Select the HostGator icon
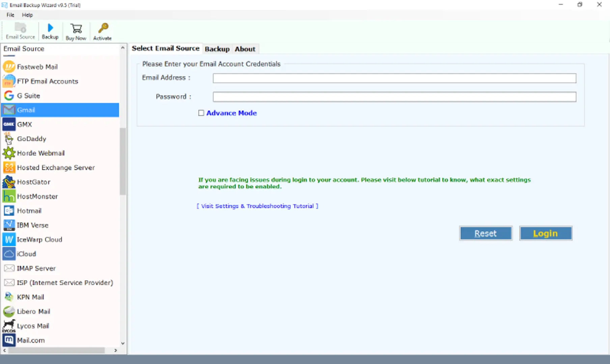The image size is (610, 364). tap(9, 182)
